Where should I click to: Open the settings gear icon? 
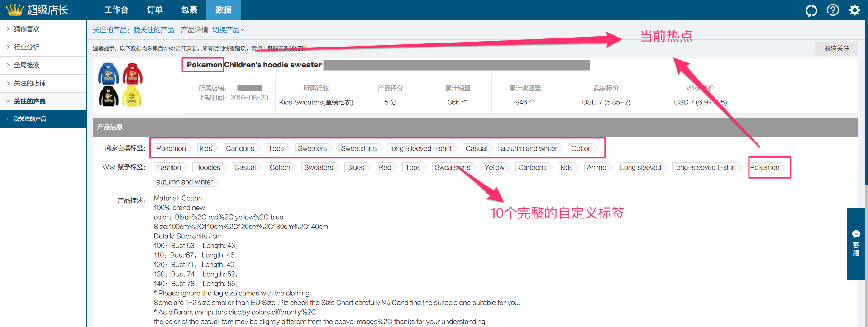point(854,10)
